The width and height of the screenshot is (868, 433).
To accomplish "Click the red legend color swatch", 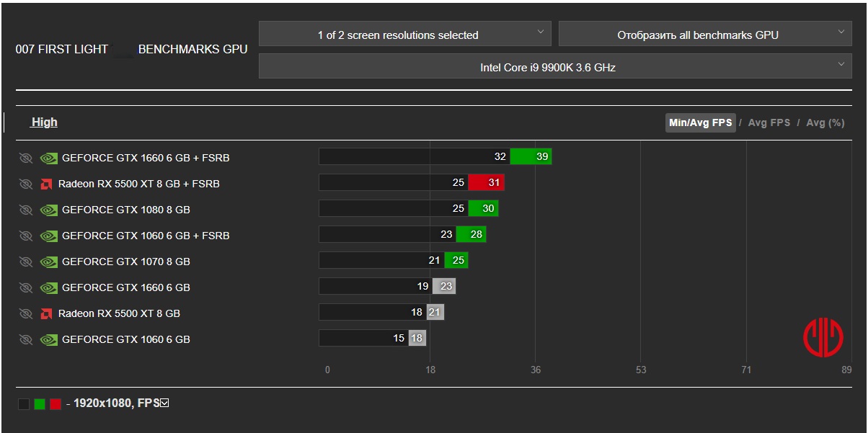I will pyautogui.click(x=56, y=404).
